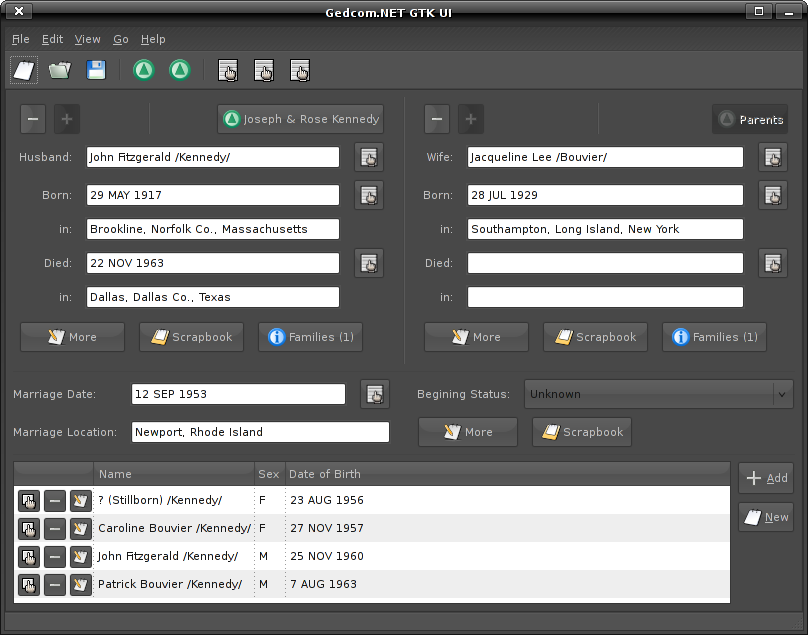Screen dimensions: 808x635
Task: Click the left green up-arrow toolbar icon
Action: [x=144, y=70]
